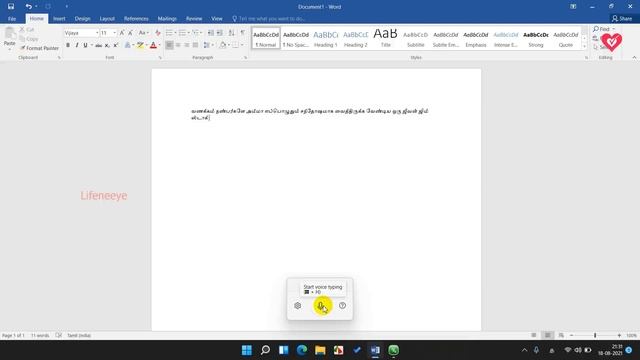Decrease font size with shrink icon

click(x=130, y=33)
